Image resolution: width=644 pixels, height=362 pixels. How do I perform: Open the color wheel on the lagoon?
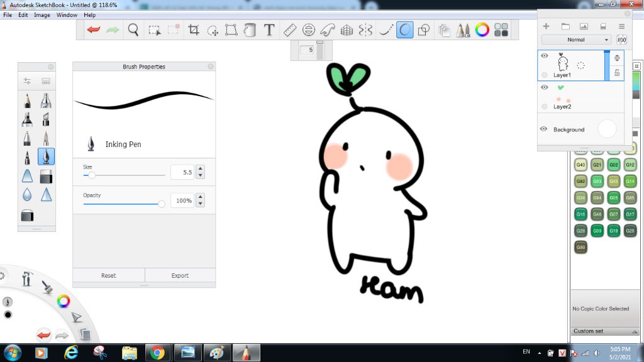[64, 301]
